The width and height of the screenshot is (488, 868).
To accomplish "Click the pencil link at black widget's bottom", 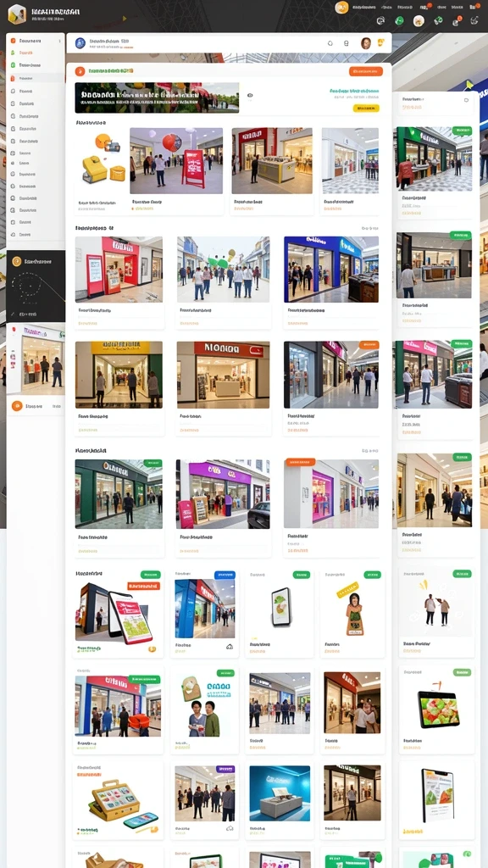I will (x=25, y=314).
